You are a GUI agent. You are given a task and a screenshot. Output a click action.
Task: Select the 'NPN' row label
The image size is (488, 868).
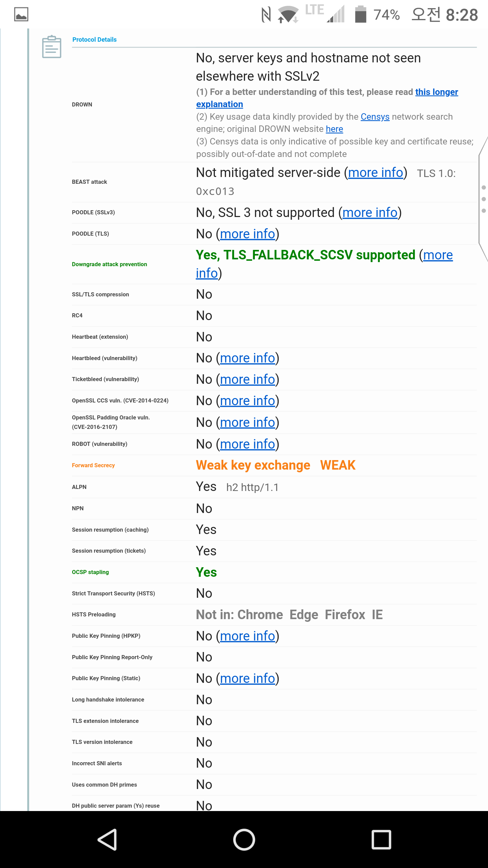(x=78, y=508)
